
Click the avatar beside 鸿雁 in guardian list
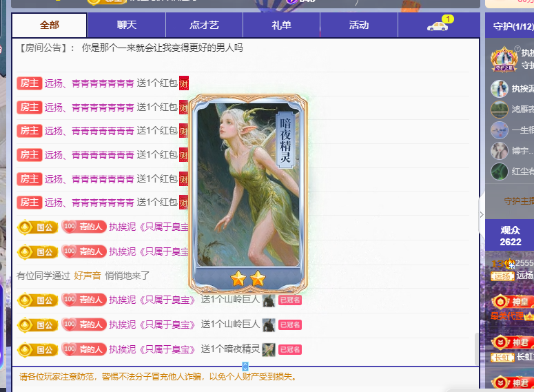(500, 110)
